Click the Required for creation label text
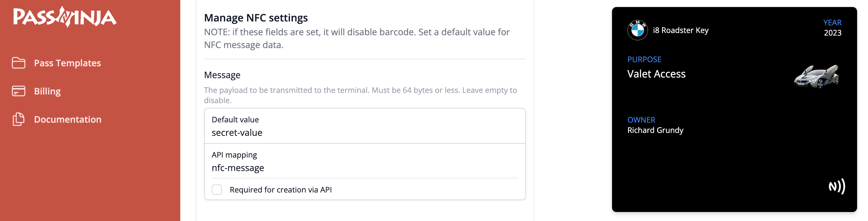868x221 pixels. pos(280,190)
